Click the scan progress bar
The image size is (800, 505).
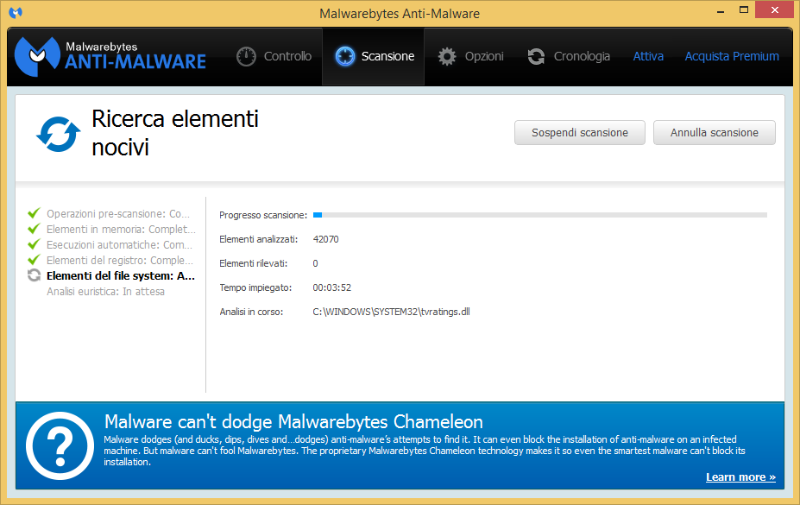pyautogui.click(x=539, y=214)
